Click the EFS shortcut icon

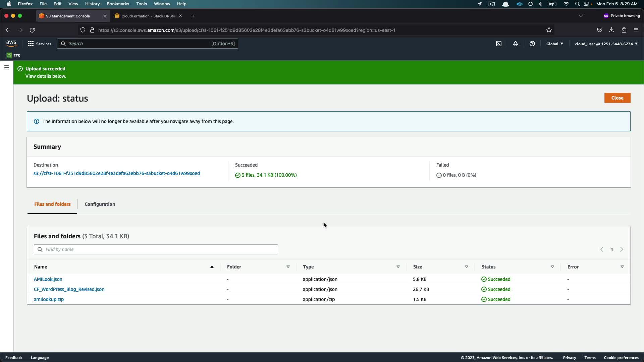9,55
